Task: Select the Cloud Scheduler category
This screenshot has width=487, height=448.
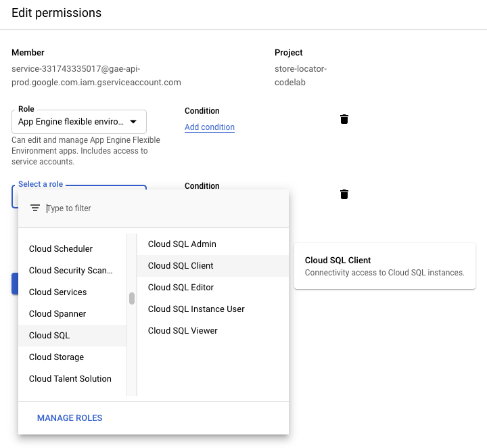Action: tap(61, 249)
